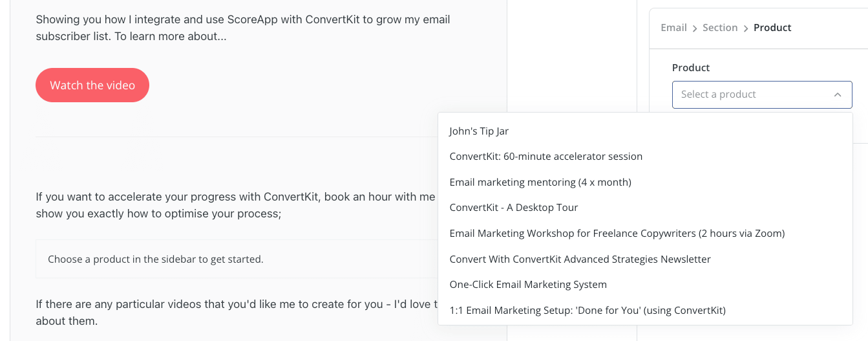
Task: Go to Email in the breadcrumb
Action: [673, 28]
